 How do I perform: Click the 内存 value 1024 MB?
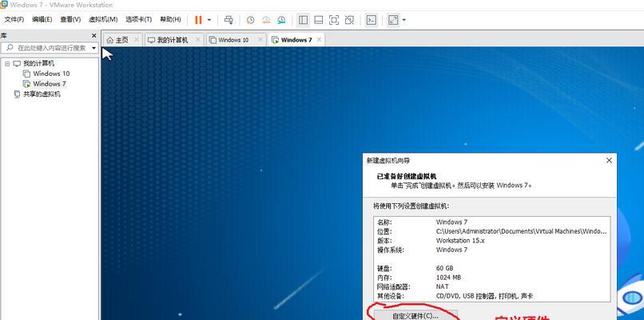pyautogui.click(x=448, y=278)
